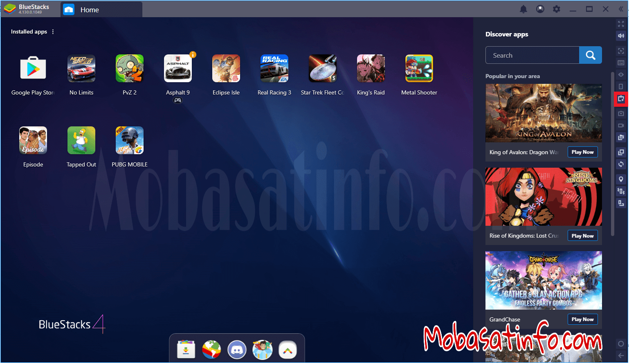Collapse the side toolbar with double chevron
The height and width of the screenshot is (364, 629).
coord(621,9)
